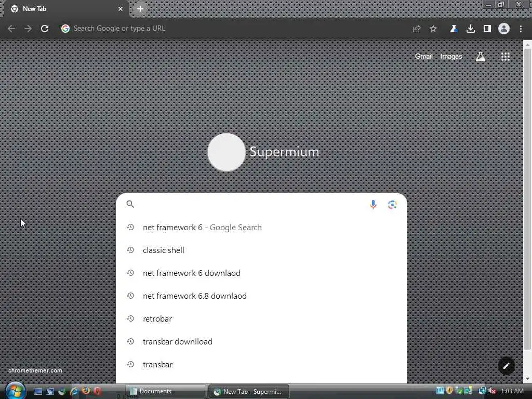
Task: Select the 'transbar' suggestion
Action: [x=261, y=364]
